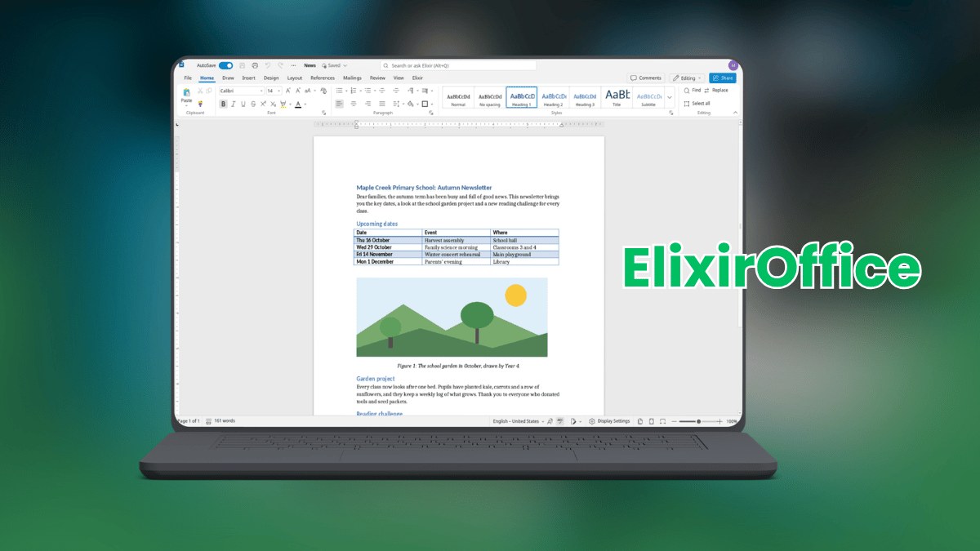Click the Search or ask Elixir field

coord(458,65)
